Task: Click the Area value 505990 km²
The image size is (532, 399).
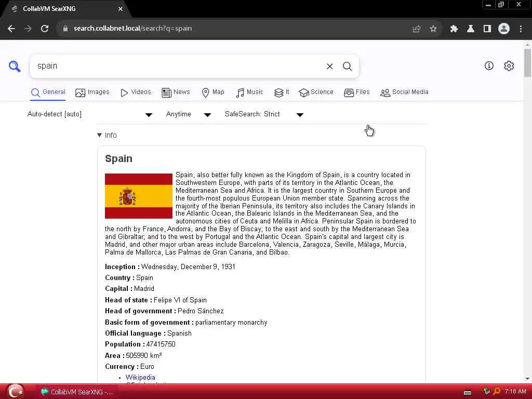Action: point(143,355)
